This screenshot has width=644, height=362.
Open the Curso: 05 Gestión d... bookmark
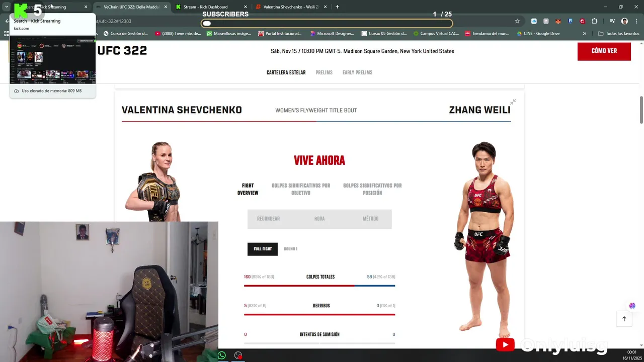(x=384, y=34)
